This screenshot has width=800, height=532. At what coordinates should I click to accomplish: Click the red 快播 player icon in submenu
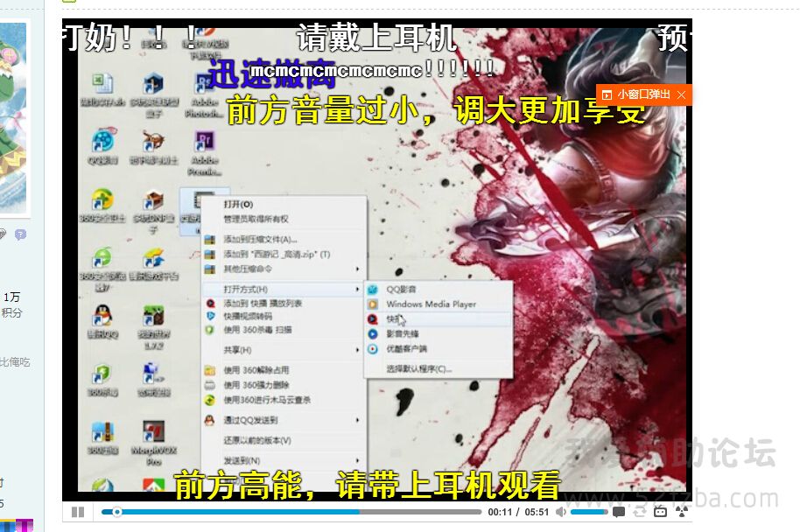point(373,319)
